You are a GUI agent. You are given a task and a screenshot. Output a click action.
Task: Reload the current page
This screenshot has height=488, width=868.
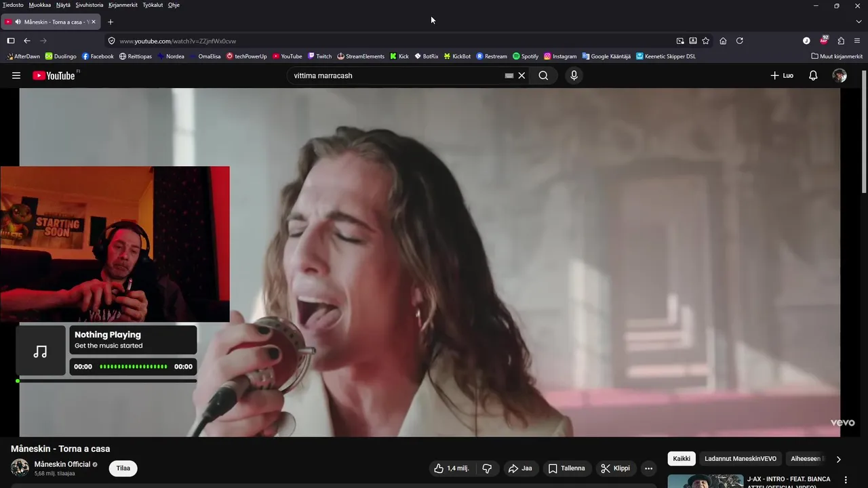pyautogui.click(x=740, y=41)
